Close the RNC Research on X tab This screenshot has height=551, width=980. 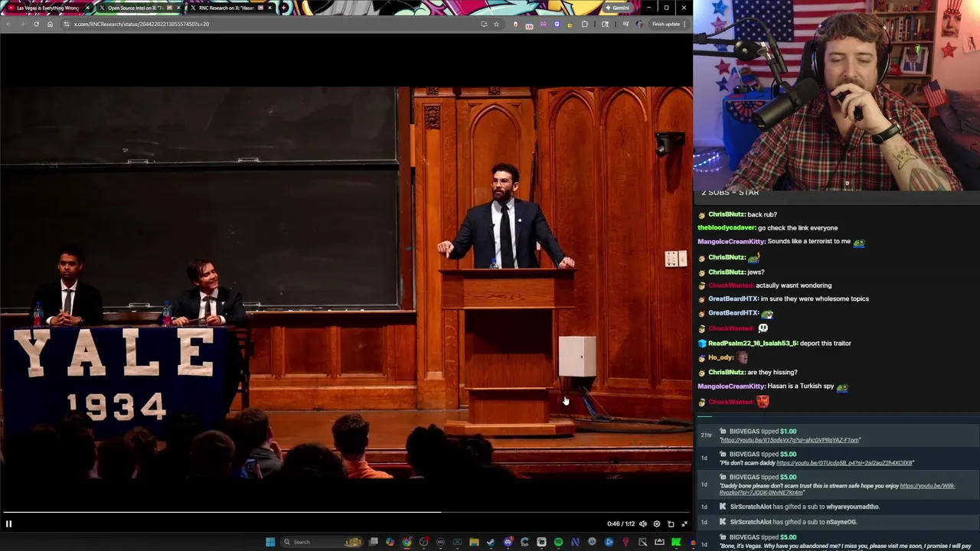pos(269,8)
